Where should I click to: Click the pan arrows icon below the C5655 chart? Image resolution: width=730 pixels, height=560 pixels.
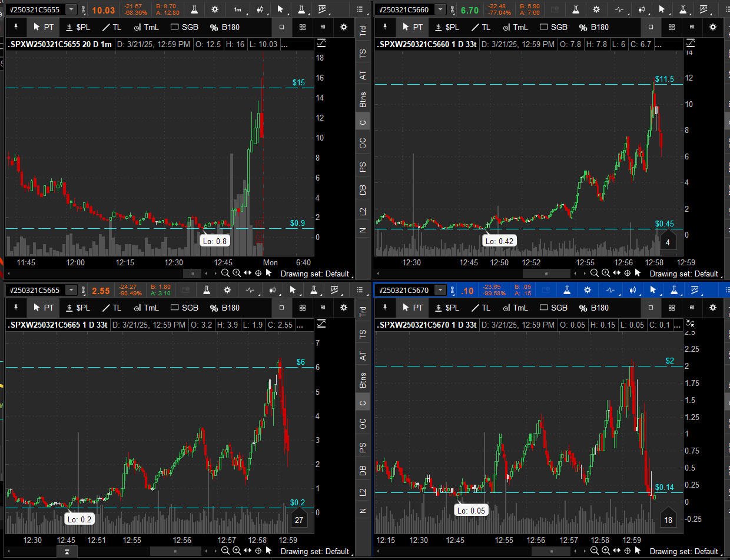(247, 273)
